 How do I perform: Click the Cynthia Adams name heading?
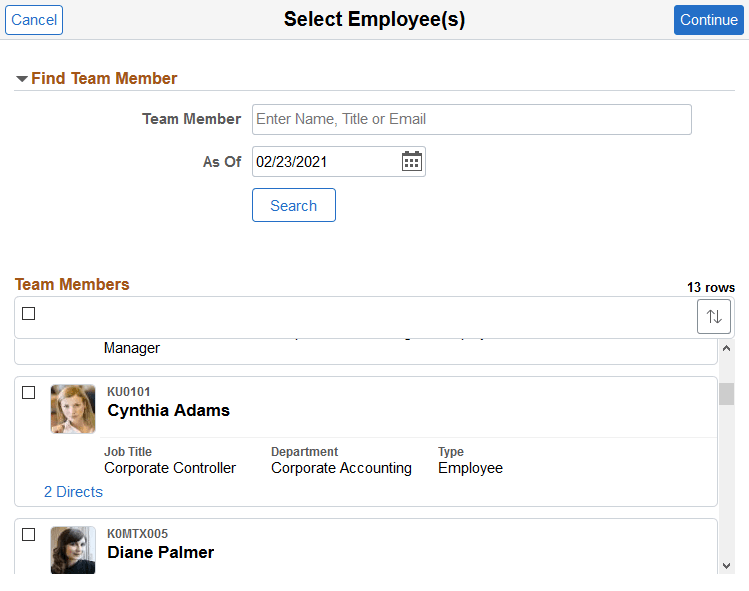tap(169, 410)
